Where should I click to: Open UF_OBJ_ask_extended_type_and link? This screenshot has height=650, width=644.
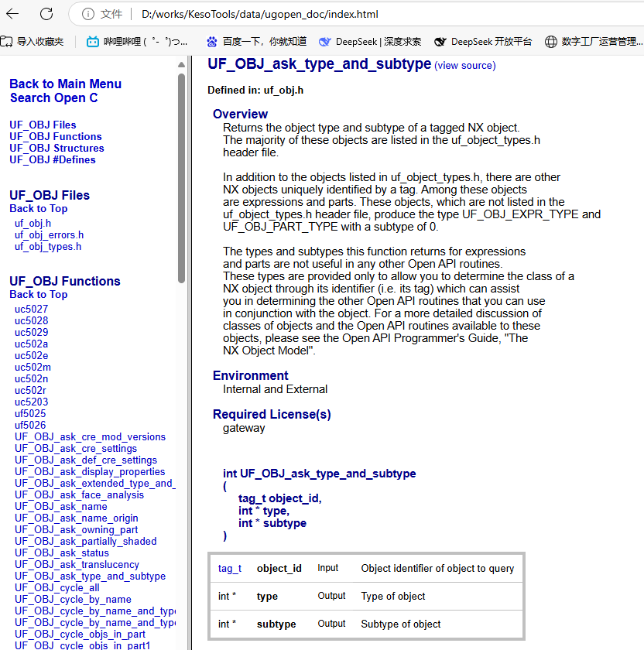(95, 484)
